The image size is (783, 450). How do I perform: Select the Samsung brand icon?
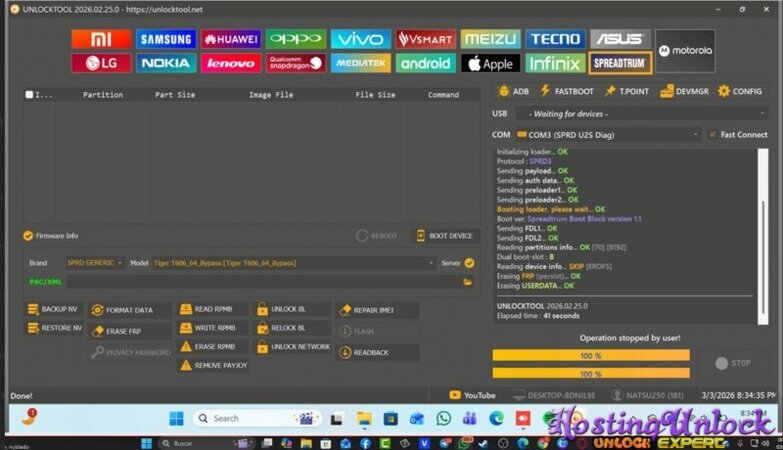pos(166,39)
